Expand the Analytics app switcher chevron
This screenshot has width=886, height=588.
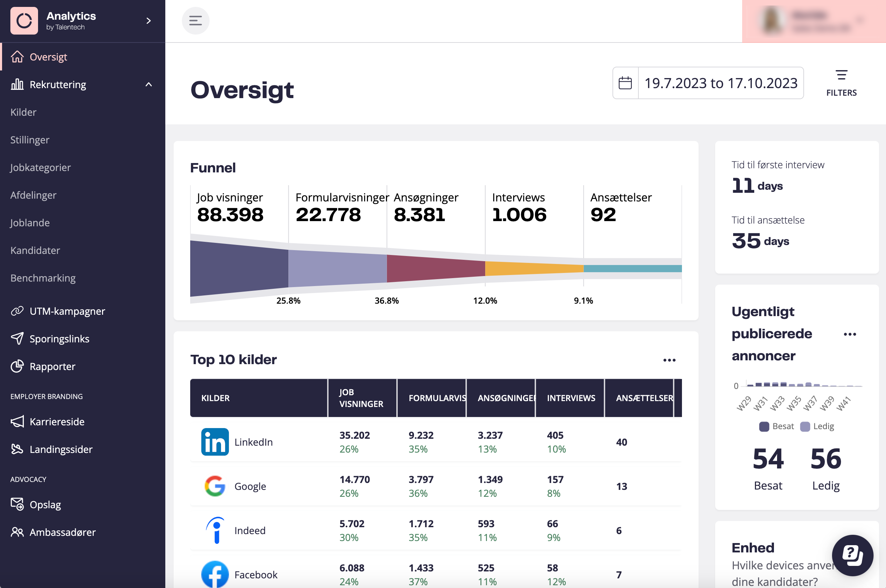click(x=149, y=21)
